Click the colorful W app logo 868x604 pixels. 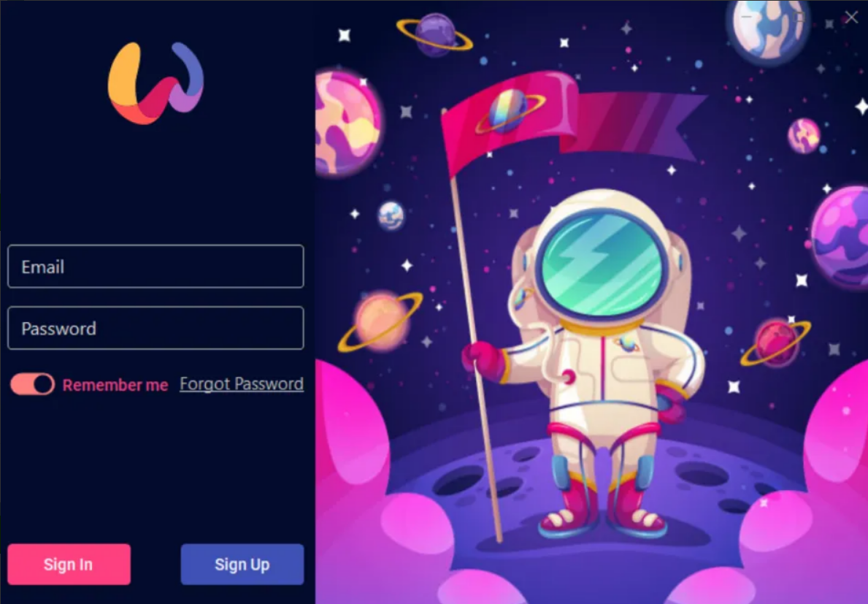[155, 83]
